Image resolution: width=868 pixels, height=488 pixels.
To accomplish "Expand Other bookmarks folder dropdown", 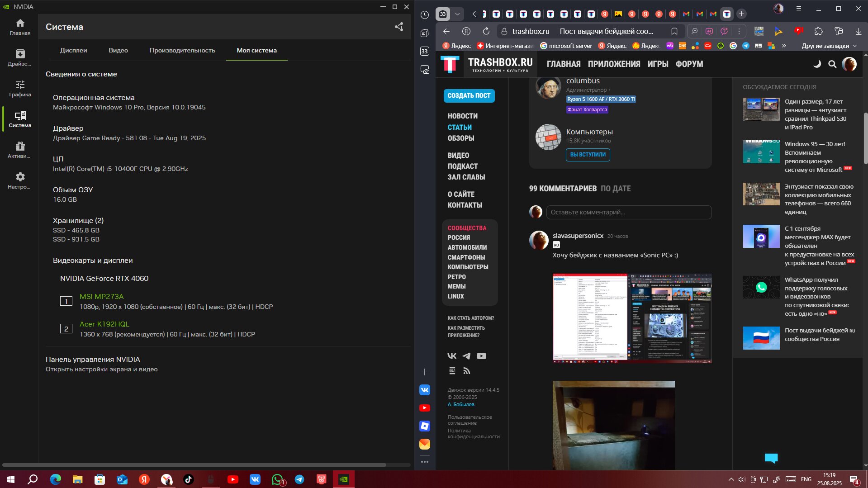I will 829,46.
